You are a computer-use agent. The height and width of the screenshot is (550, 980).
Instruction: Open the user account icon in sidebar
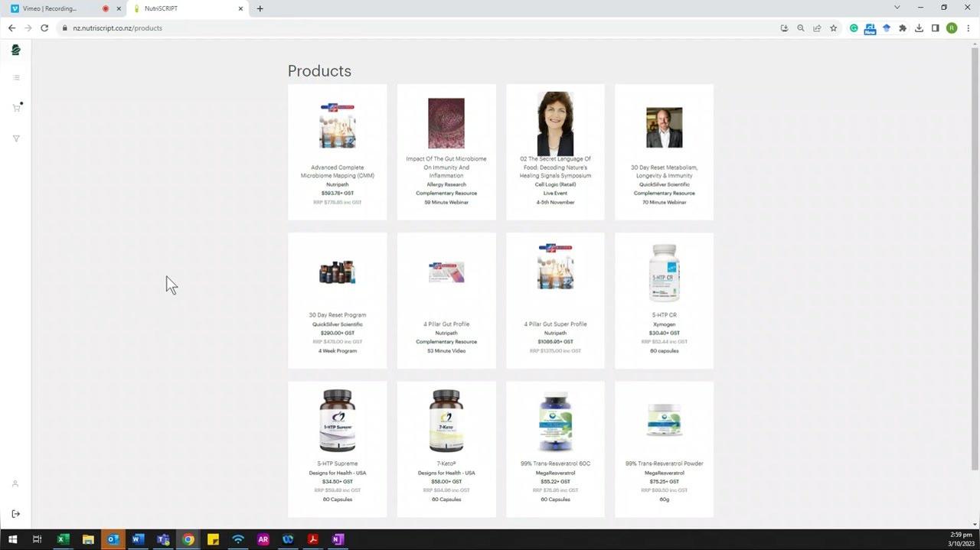point(15,483)
